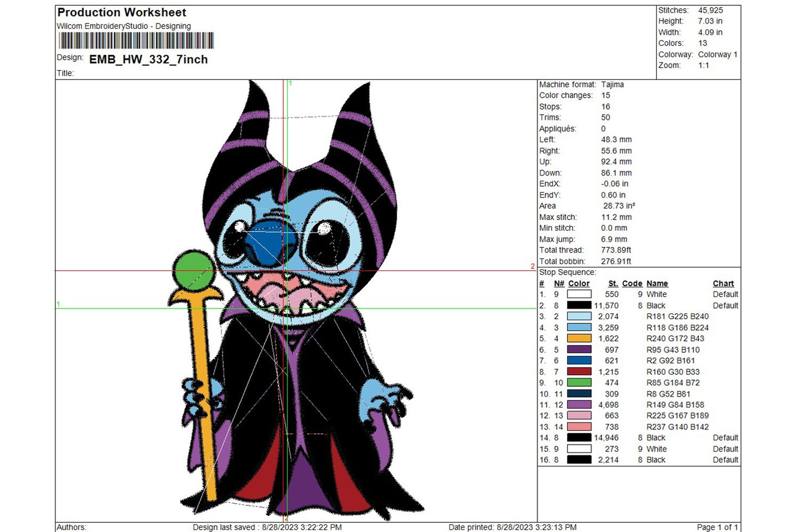Viewport: 800px width, 532px height.
Task: Select the color name 'R240 G172 B43'
Action: (675, 338)
